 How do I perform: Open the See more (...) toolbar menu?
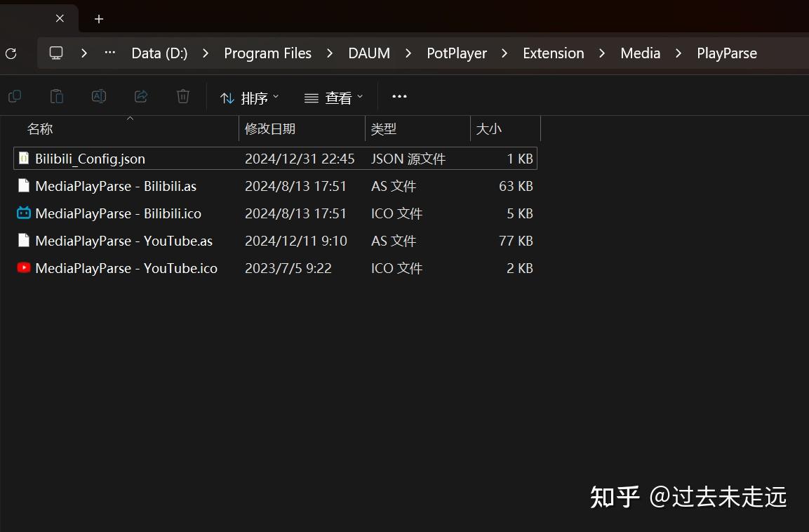pyautogui.click(x=399, y=96)
